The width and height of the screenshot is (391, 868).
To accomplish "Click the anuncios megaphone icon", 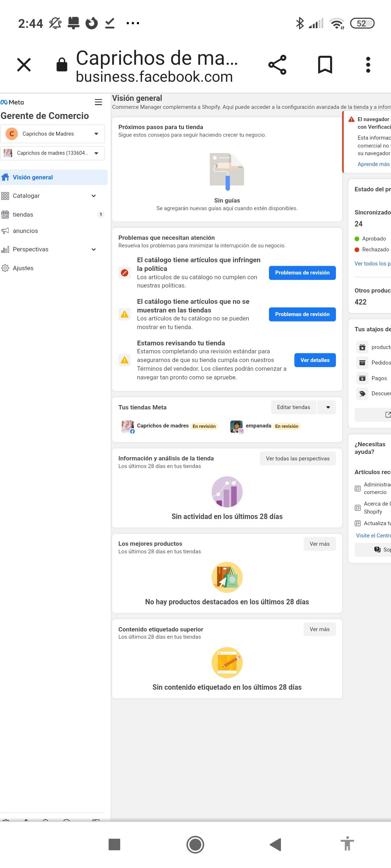I will click(5, 231).
